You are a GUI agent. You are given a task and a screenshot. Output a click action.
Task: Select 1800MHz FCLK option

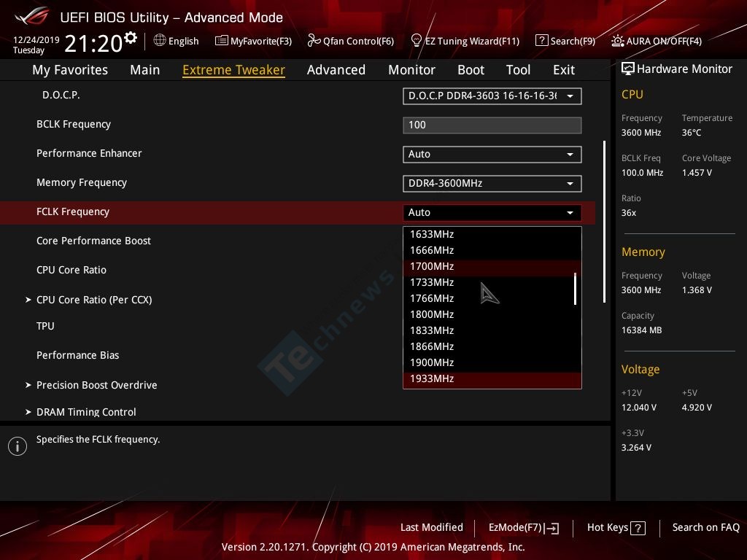point(489,314)
